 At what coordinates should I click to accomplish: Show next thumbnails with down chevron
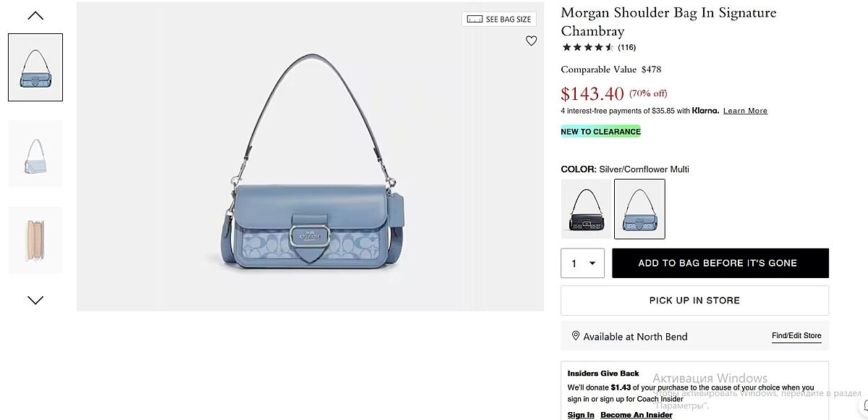[x=35, y=300]
